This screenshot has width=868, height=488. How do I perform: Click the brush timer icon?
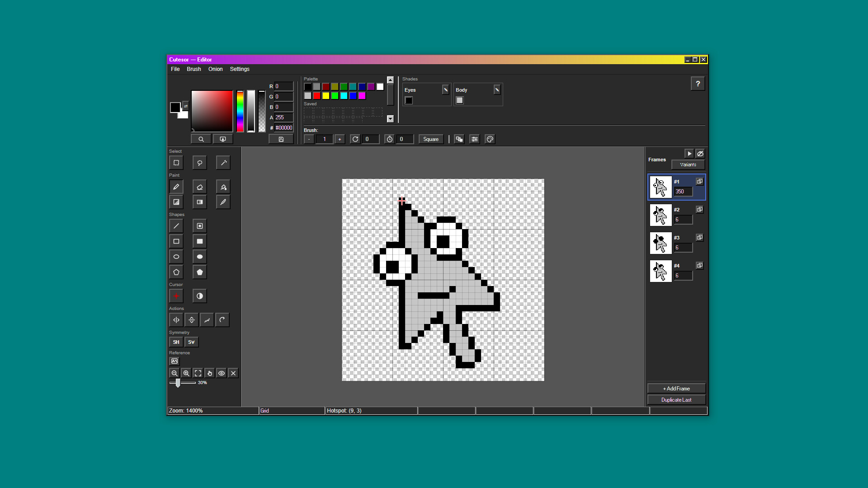(x=390, y=139)
